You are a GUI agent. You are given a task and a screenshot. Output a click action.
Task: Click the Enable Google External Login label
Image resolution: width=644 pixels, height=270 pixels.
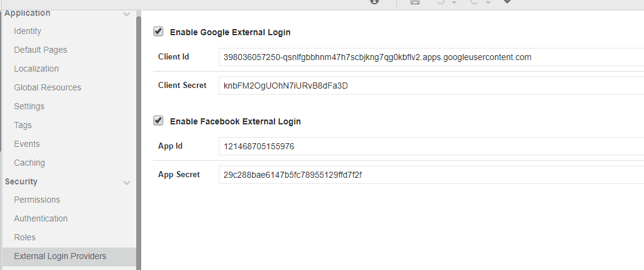pyautogui.click(x=230, y=32)
